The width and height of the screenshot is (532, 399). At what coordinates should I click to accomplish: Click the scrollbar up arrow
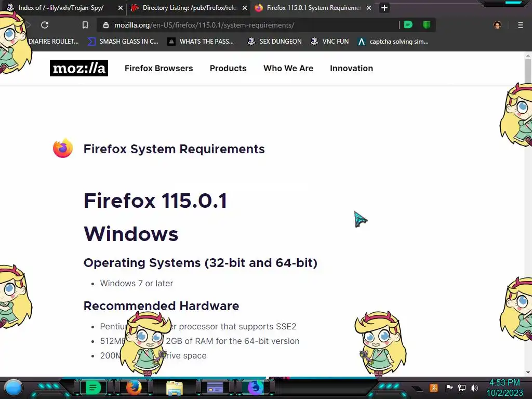[528, 55]
